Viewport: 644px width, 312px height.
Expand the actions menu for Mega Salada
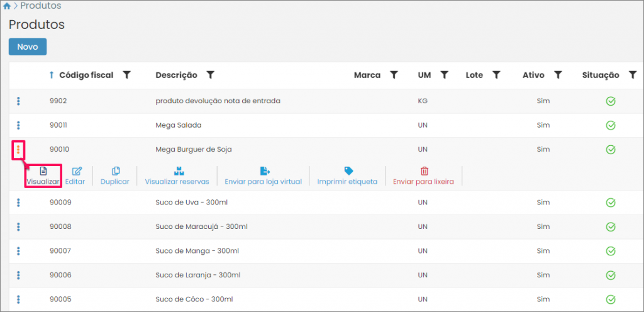pyautogui.click(x=18, y=125)
